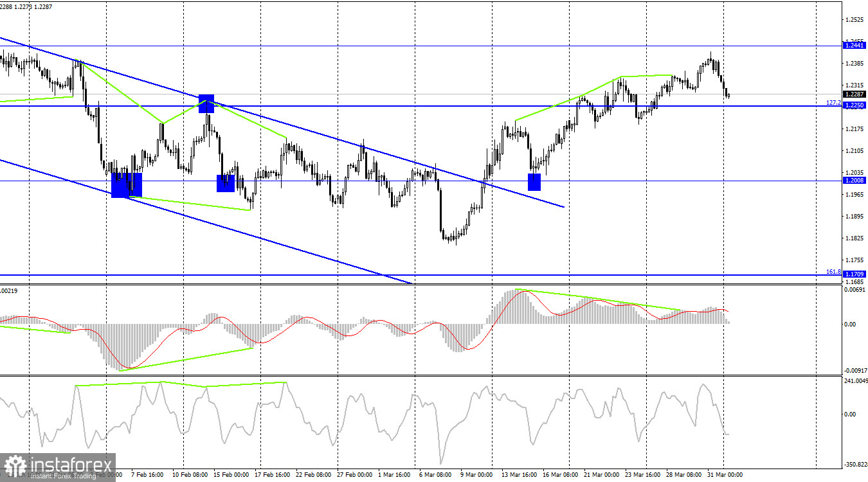Viewport: 868px width, 482px height.
Task: Click the MACD 0.00691 scale value
Action: (x=854, y=290)
